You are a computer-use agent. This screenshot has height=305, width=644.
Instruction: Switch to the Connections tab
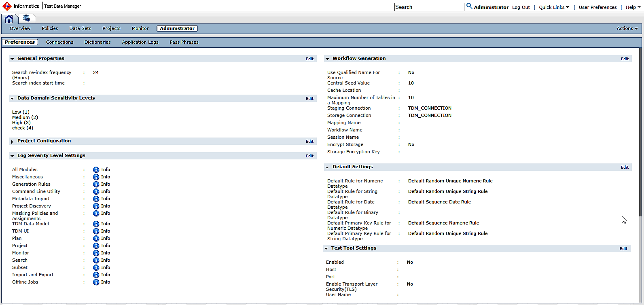(59, 42)
